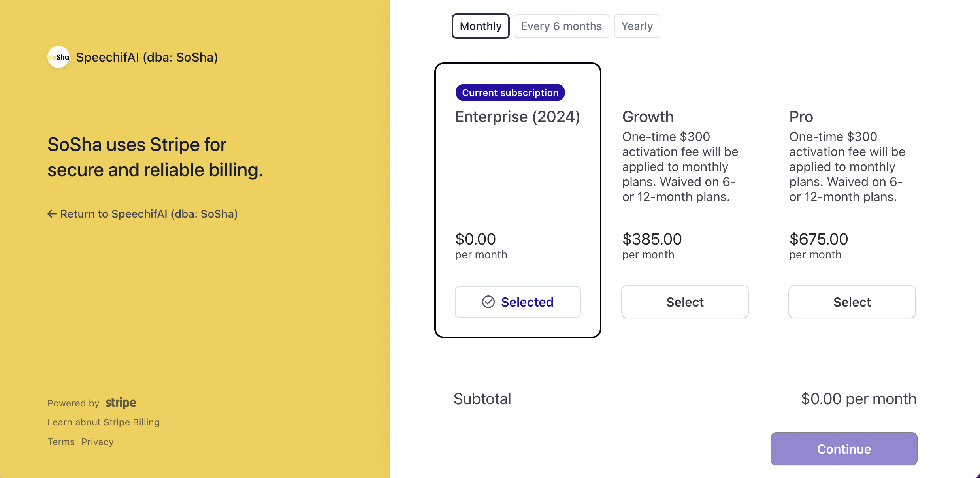
Task: Open the Terms link
Action: coord(61,442)
